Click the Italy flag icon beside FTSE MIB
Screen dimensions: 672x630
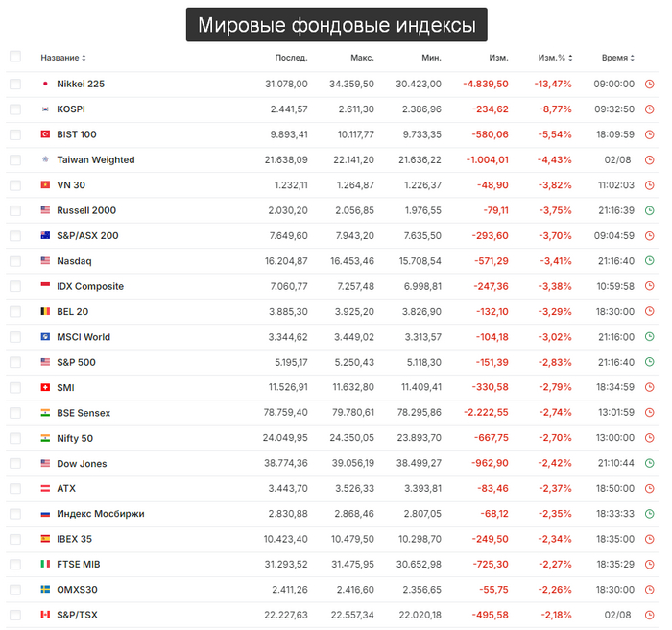(x=45, y=564)
